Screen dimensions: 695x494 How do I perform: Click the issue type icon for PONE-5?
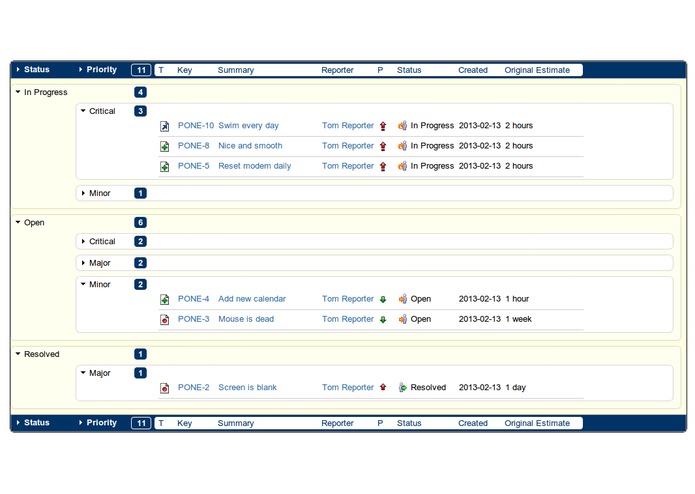tap(164, 167)
